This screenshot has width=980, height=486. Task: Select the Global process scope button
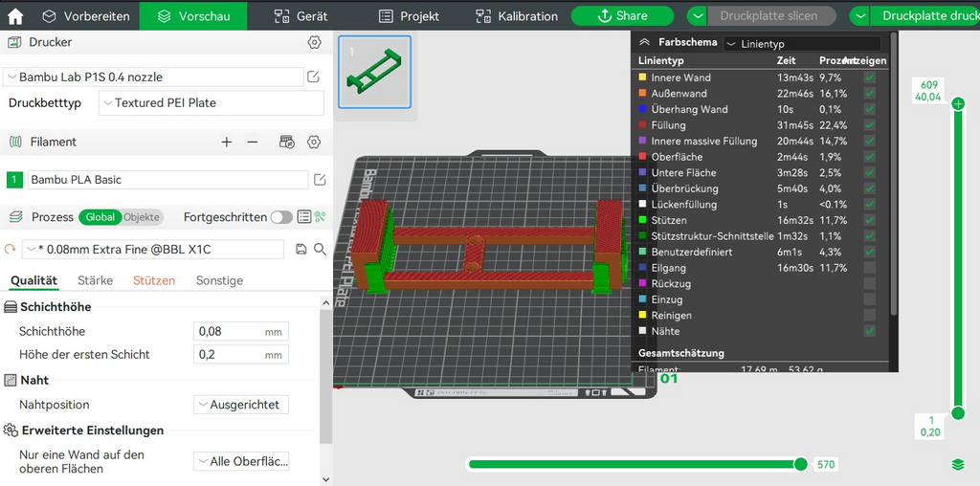point(100,217)
